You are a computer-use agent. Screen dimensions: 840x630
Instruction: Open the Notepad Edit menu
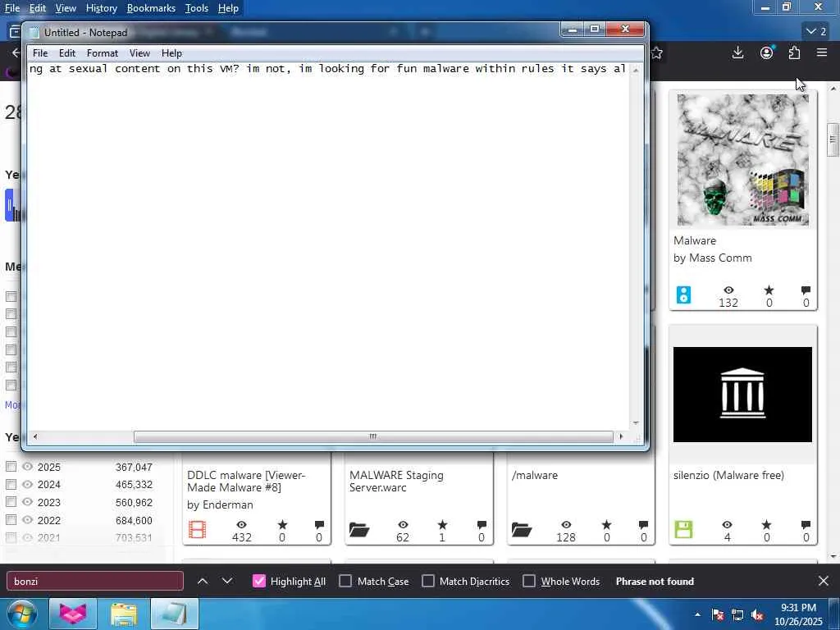point(67,53)
